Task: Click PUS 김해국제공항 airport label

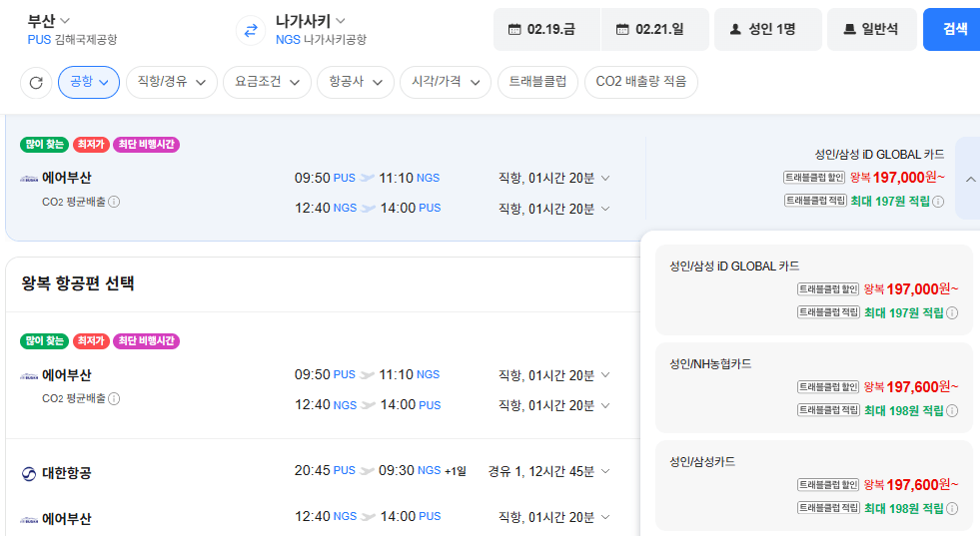Action: point(72,40)
